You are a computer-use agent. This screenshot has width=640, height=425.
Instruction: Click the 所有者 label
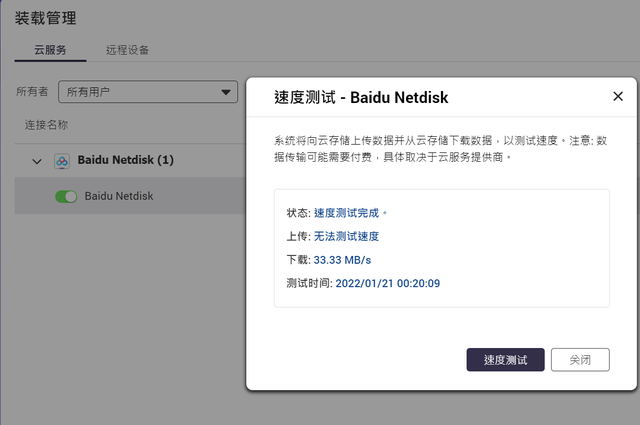[x=32, y=91]
